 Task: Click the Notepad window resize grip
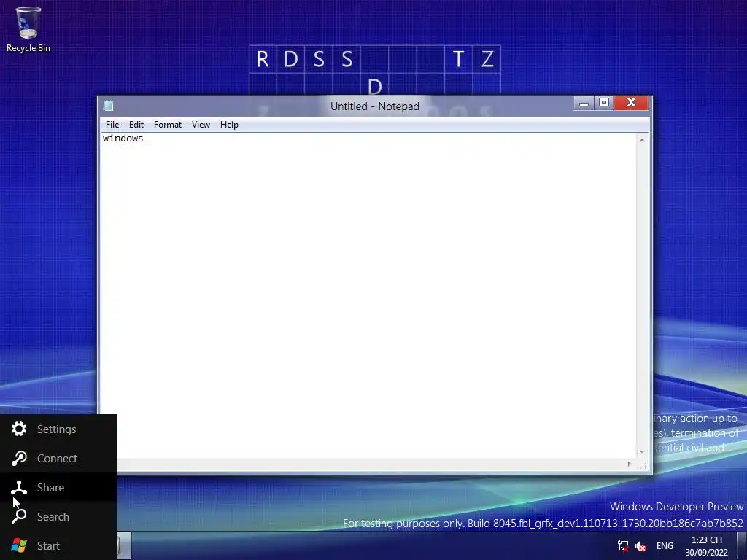click(643, 466)
